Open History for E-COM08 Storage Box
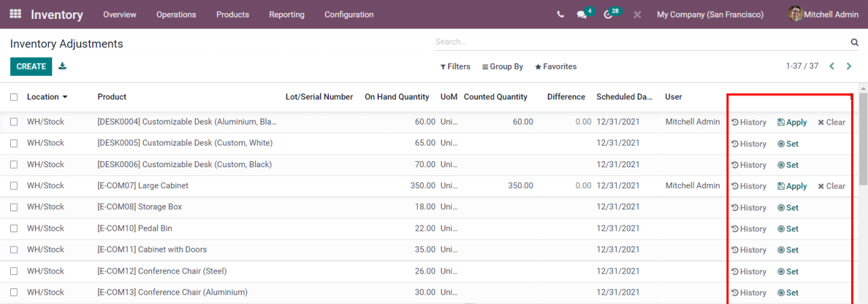 (x=749, y=208)
